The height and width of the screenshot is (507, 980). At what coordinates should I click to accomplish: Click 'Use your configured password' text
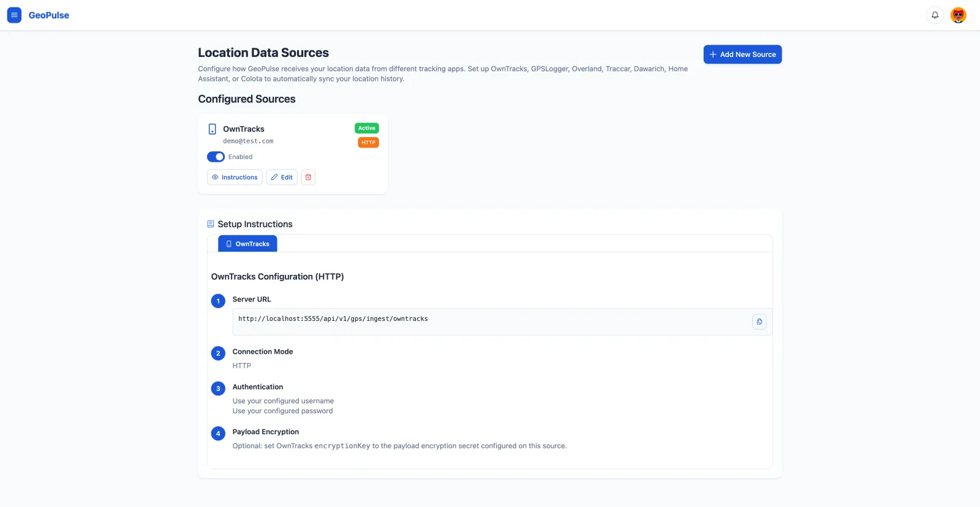point(283,411)
